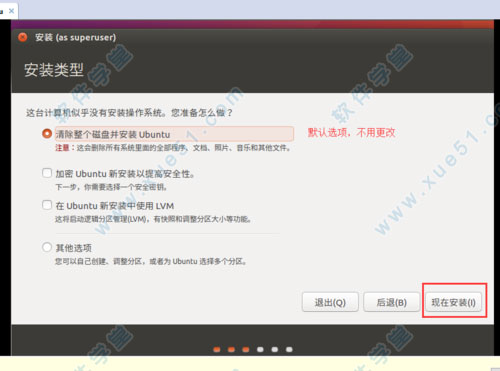Close the browser tab at the top left
This screenshot has height=371, width=500.
[11, 11]
